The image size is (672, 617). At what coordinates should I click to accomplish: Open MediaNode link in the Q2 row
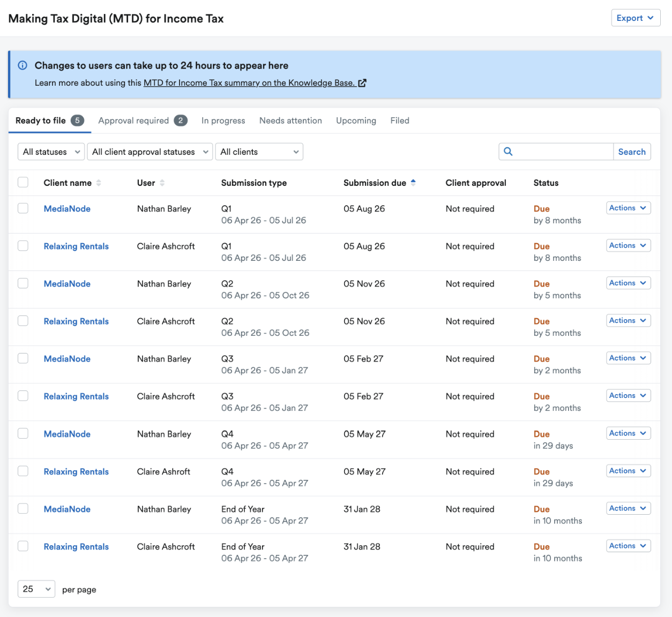[x=67, y=284]
